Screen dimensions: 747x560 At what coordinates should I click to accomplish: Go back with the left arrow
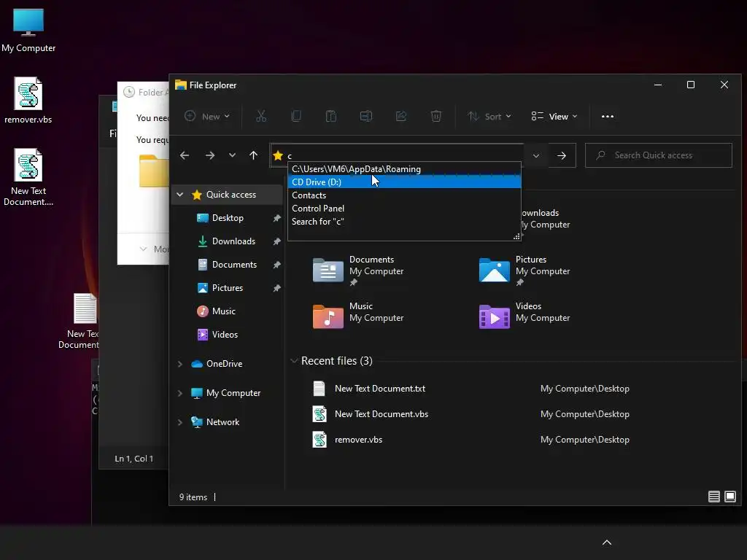(x=185, y=156)
